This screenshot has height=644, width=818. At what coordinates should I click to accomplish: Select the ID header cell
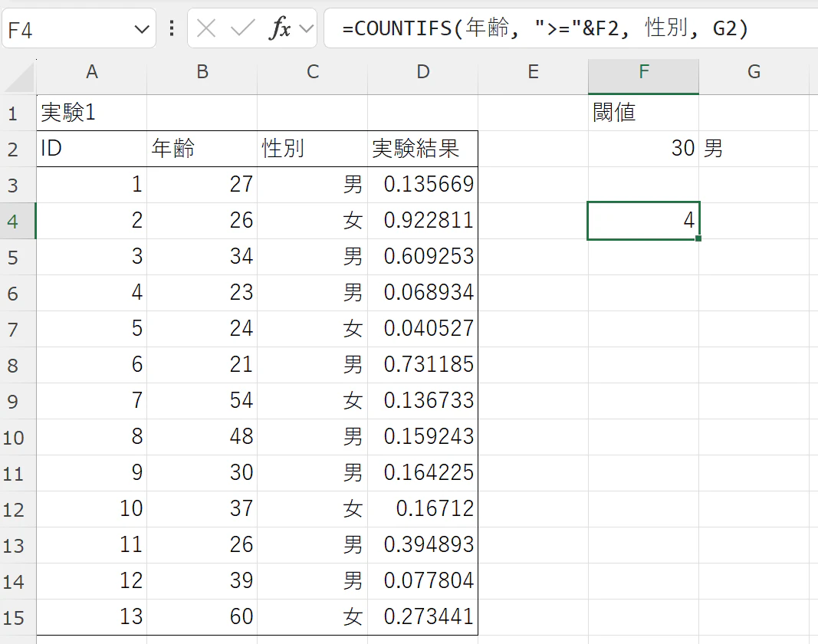click(92, 149)
